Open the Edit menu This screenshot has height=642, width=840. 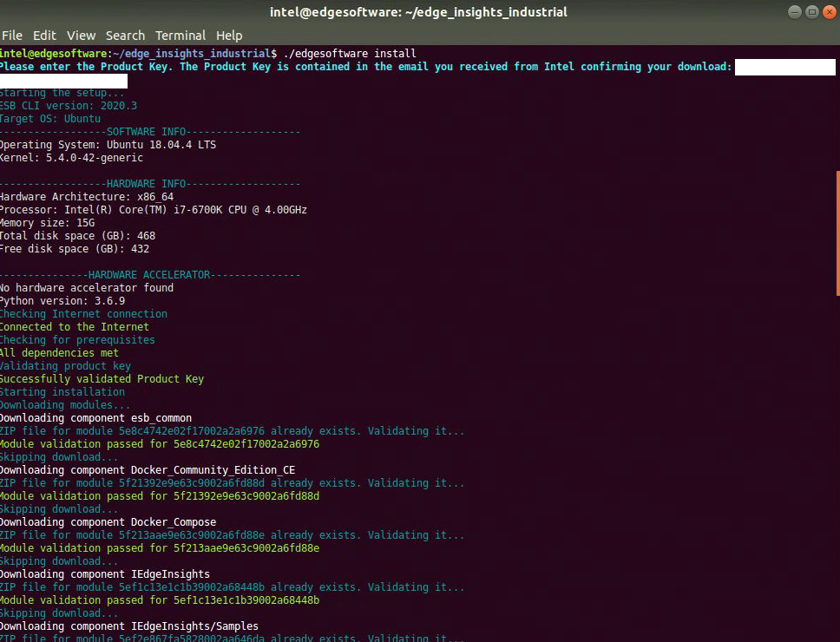pyautogui.click(x=44, y=36)
